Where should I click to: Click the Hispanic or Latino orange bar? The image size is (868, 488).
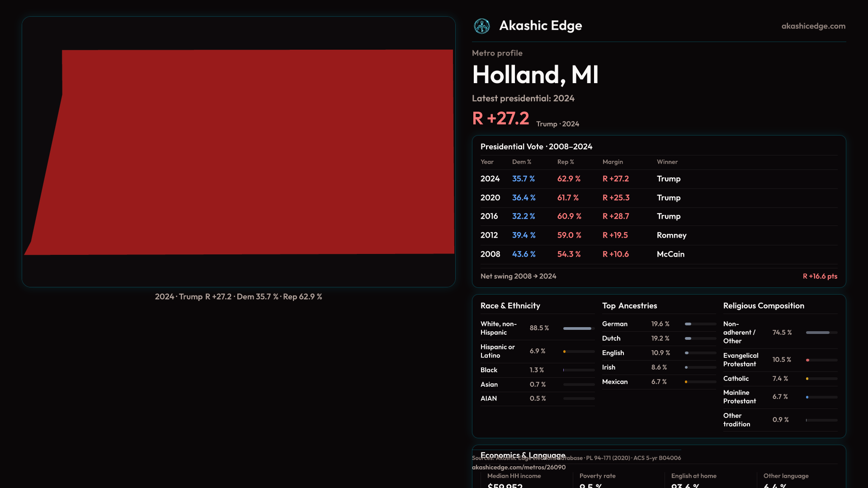pos(565,352)
